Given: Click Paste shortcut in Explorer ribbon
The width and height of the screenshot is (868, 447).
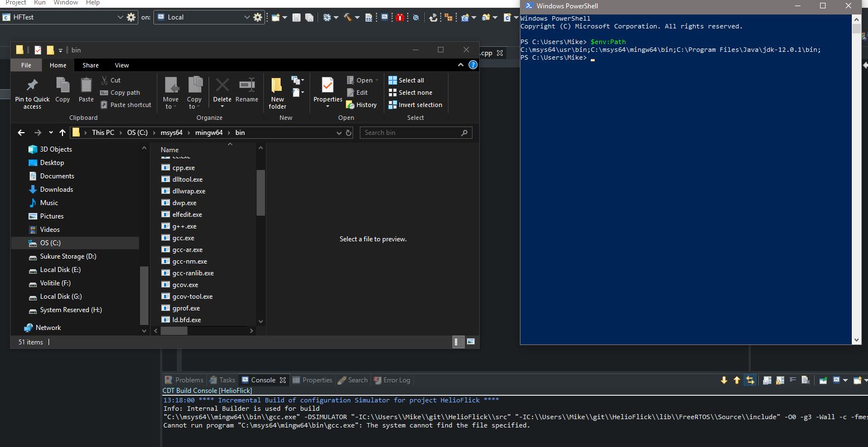Looking at the screenshot, I should (126, 105).
